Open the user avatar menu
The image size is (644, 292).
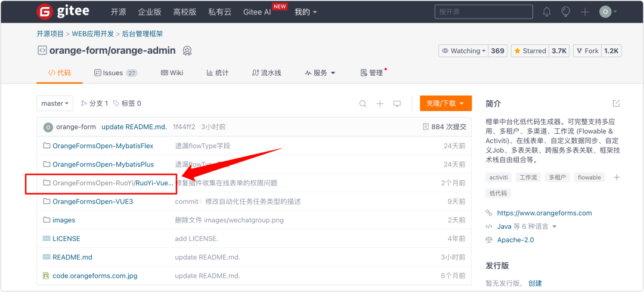[608, 12]
